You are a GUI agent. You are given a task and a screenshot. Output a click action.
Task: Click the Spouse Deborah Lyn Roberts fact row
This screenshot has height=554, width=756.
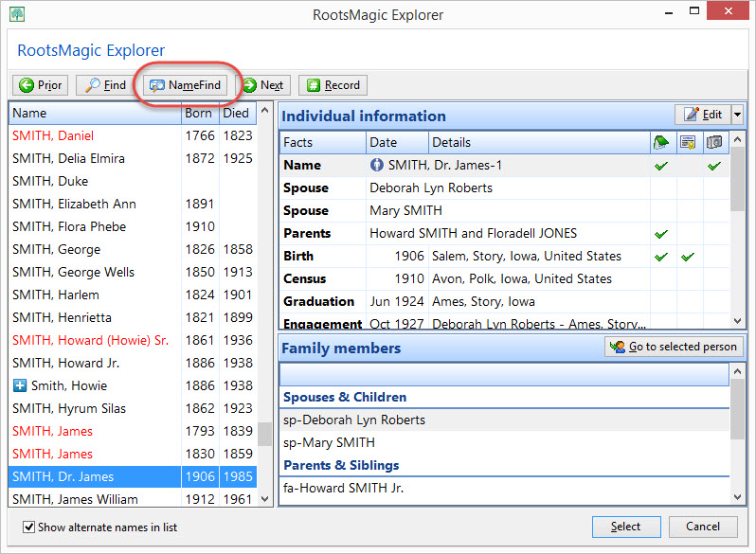[504, 188]
